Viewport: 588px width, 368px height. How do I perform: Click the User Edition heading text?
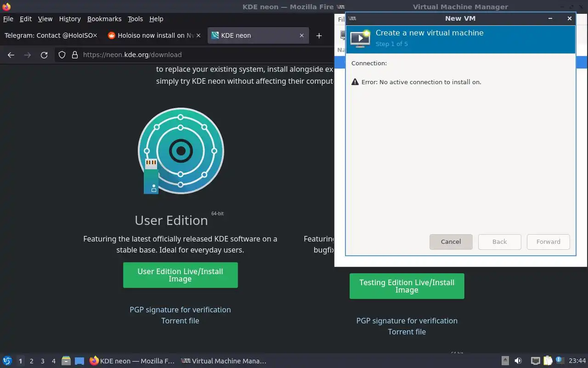tap(171, 220)
